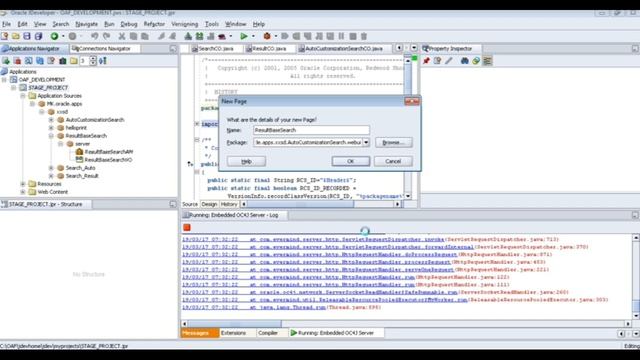The image size is (640, 360).
Task: Switch to AutoCustomizationSearchCO.java tab
Action: tap(344, 49)
